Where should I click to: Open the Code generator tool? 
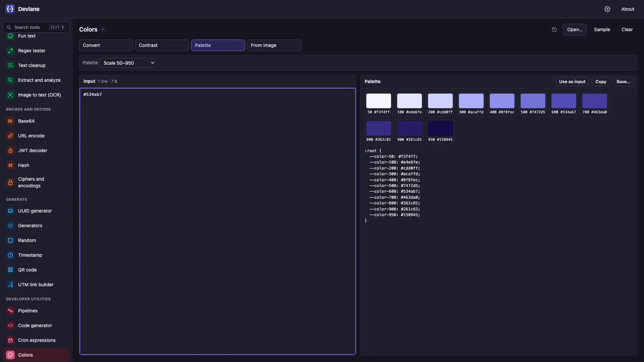click(36, 325)
